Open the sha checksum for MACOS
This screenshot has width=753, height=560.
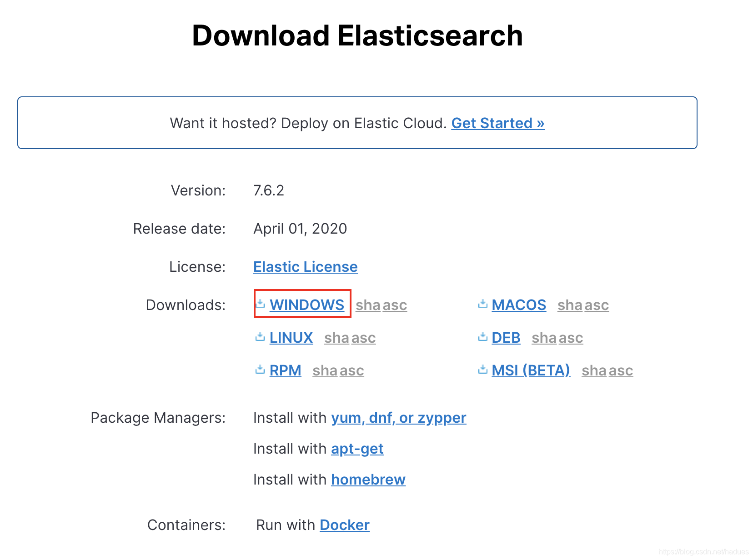(570, 305)
